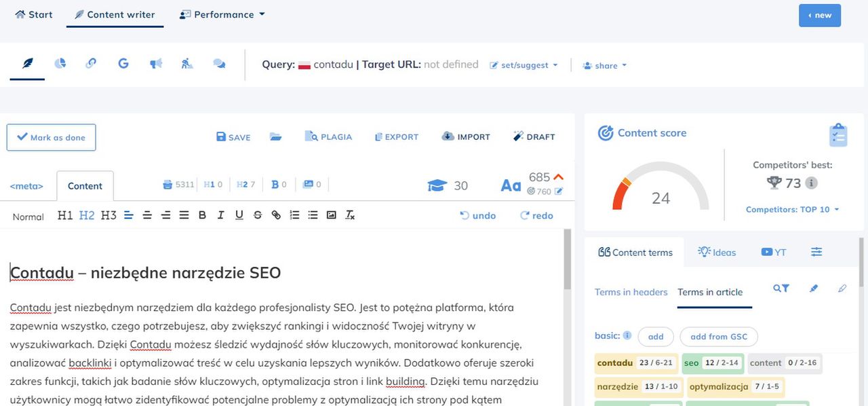Click the new button
The height and width of the screenshot is (406, 868).
pyautogui.click(x=820, y=15)
